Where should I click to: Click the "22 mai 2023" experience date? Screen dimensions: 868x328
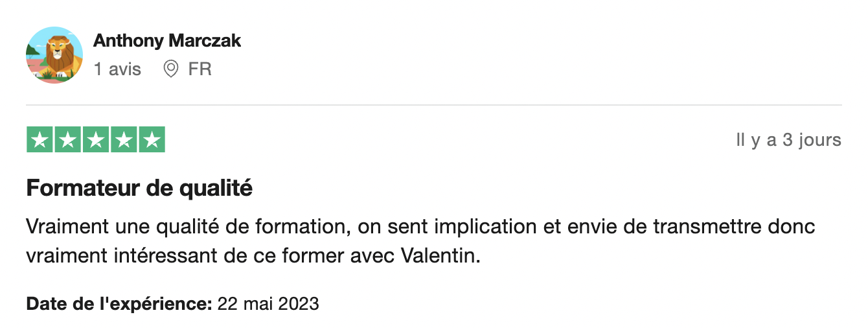[x=268, y=303]
